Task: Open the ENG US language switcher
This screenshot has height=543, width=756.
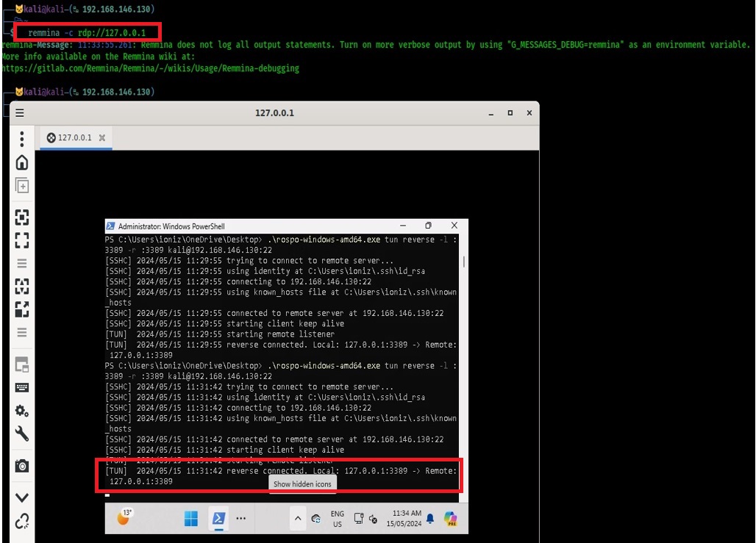Action: coord(338,519)
